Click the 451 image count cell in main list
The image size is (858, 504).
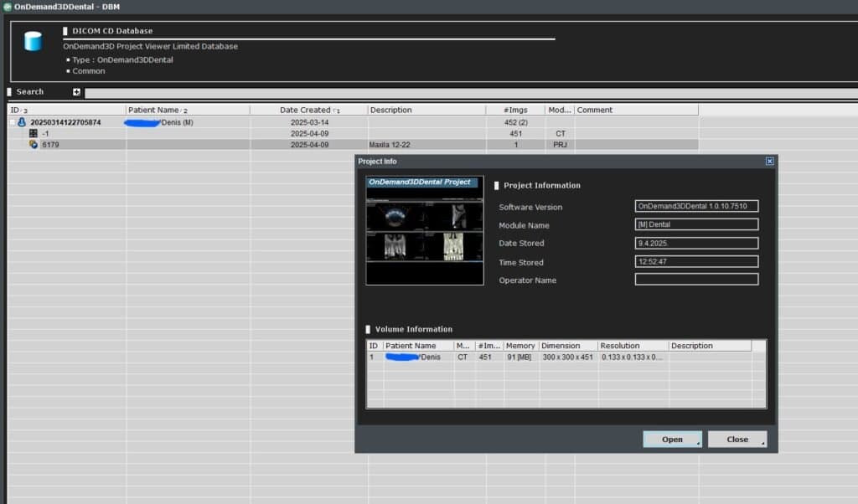pos(515,133)
